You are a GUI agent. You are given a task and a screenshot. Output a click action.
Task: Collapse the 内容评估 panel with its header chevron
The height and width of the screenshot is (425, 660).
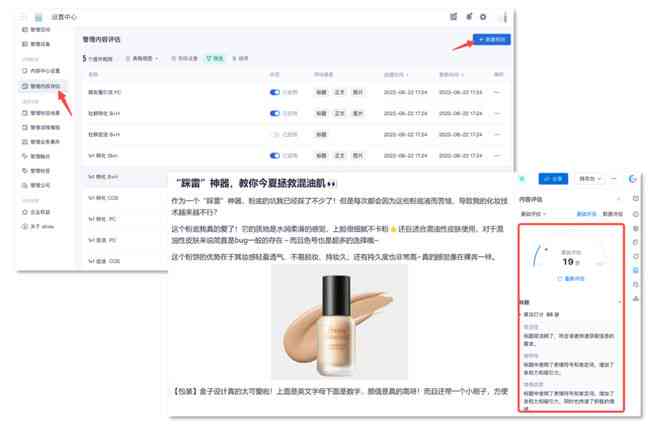click(619, 199)
